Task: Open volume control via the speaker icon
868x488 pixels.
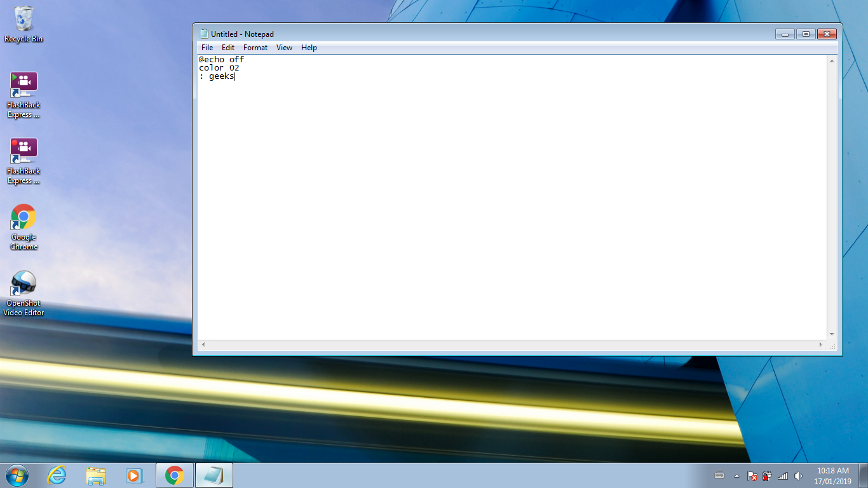Action: tap(799, 476)
